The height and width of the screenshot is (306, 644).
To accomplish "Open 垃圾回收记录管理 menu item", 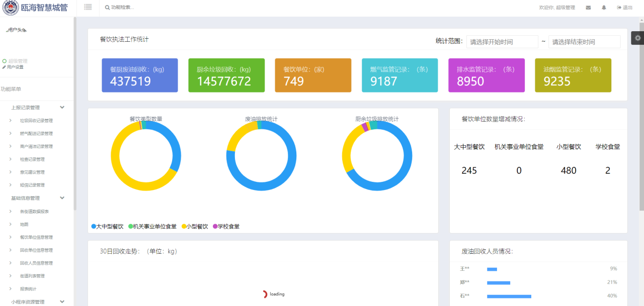I will [x=36, y=121].
